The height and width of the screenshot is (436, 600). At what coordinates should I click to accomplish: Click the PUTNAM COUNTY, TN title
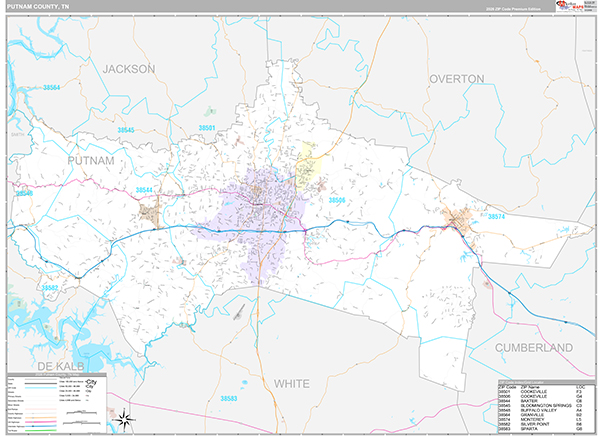tap(40, 6)
